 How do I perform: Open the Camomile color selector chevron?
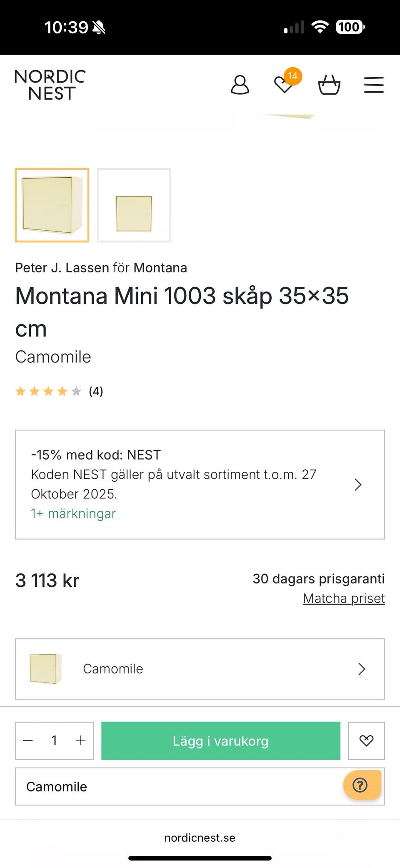click(361, 669)
